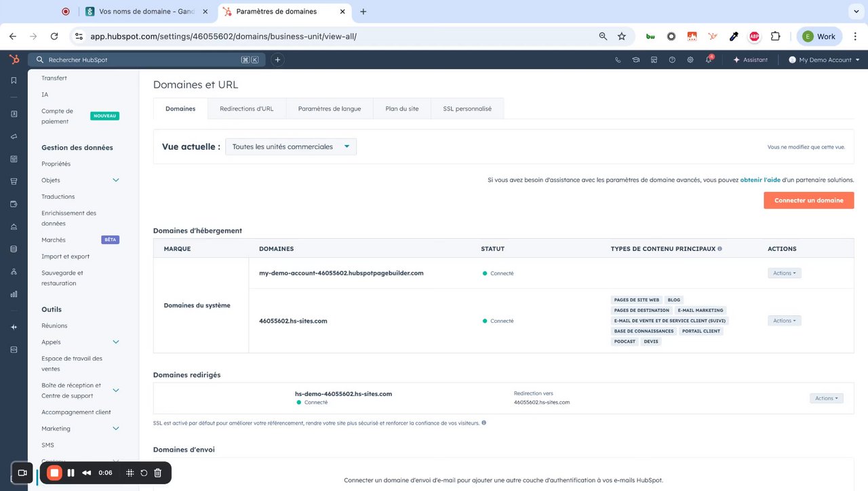Restart the recording with circular arrow icon
Viewport: 868px width, 491px height.
pos(144,473)
